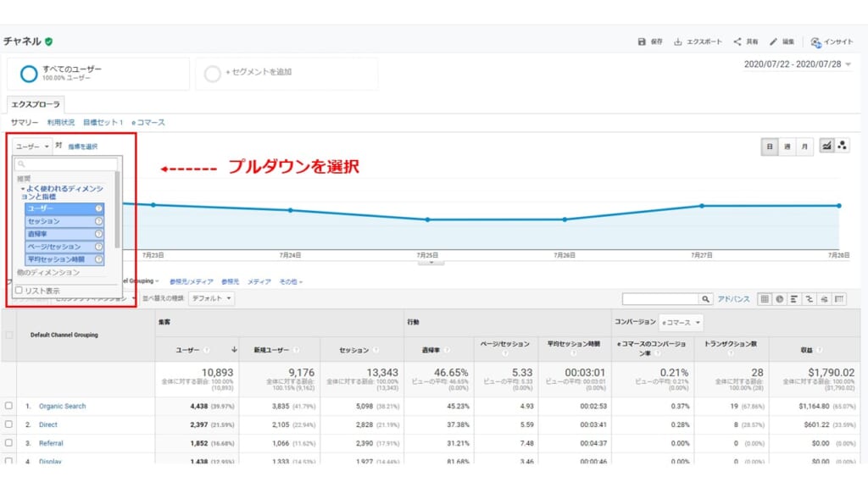Switch table to comparison view icon
This screenshot has width=868, height=488.
point(810,299)
